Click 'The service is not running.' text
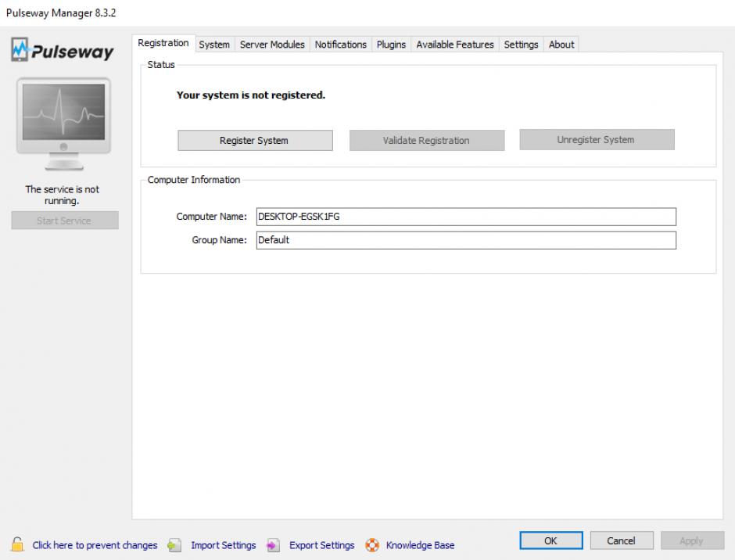The image size is (735, 560). point(63,195)
